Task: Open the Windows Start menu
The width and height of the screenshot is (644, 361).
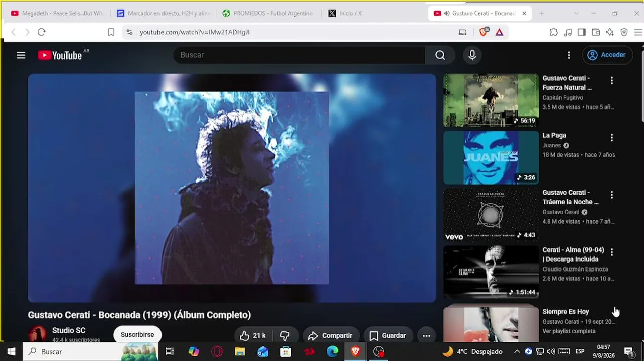Action: pos(11,352)
